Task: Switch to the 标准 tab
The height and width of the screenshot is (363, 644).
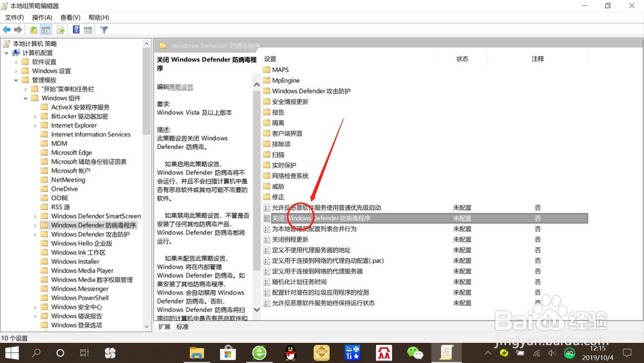Action: click(x=182, y=326)
